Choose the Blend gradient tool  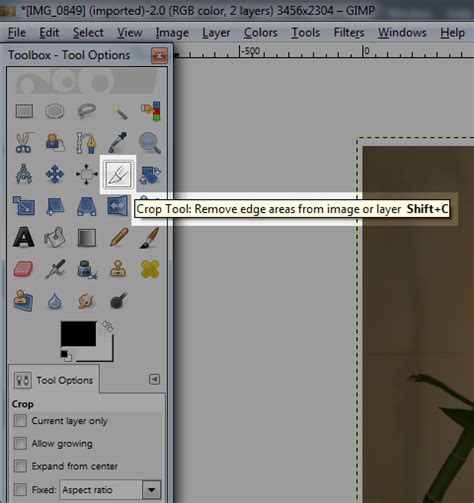click(86, 238)
